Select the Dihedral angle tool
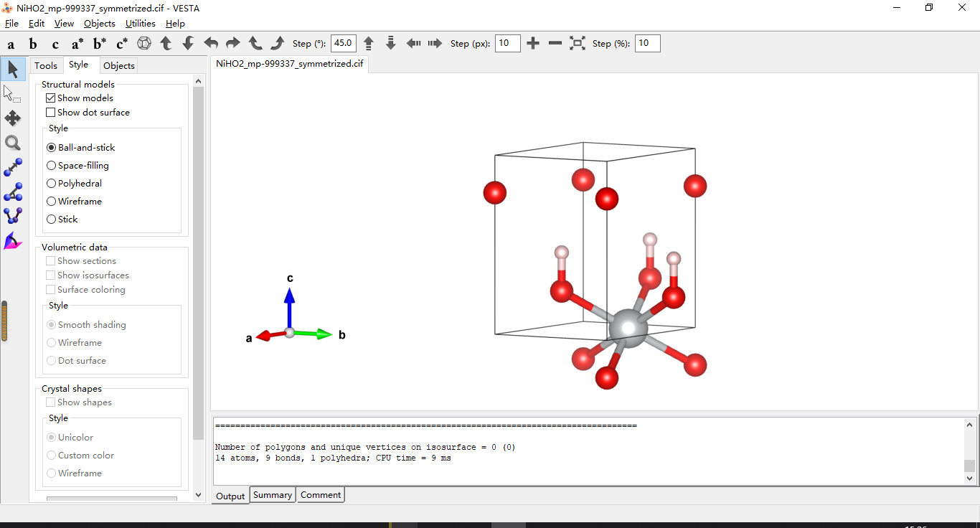 click(13, 217)
